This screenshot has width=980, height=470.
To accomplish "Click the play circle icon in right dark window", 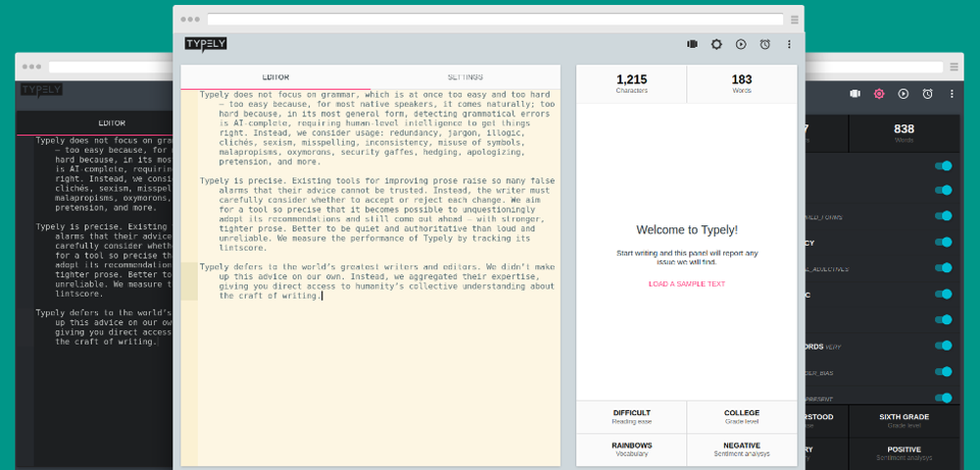I will pos(904,94).
